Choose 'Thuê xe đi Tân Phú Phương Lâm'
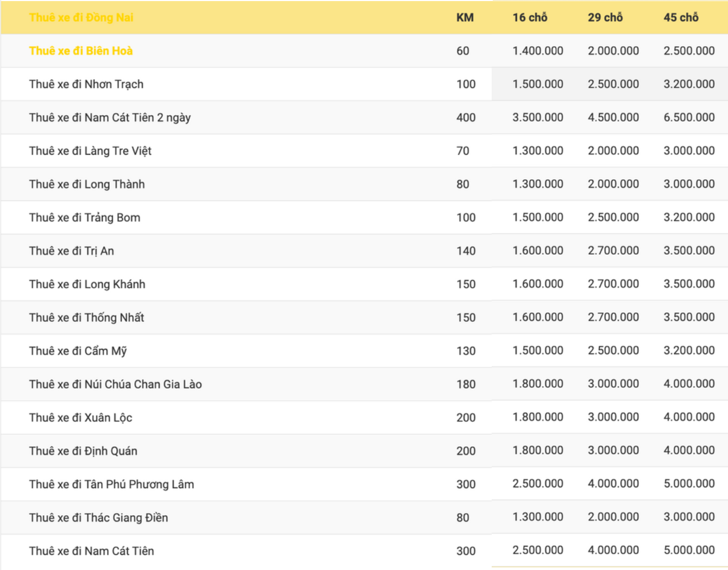The width and height of the screenshot is (728, 570). [111, 484]
